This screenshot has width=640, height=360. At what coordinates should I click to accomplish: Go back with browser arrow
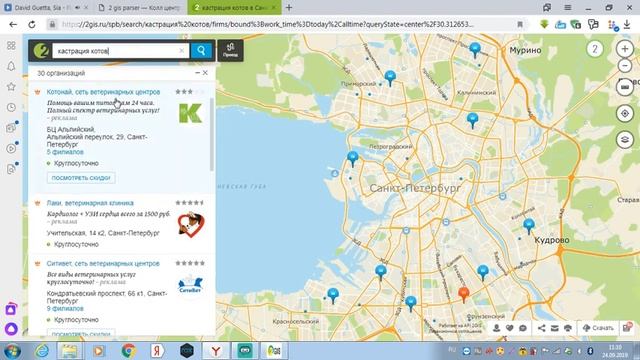coord(13,24)
